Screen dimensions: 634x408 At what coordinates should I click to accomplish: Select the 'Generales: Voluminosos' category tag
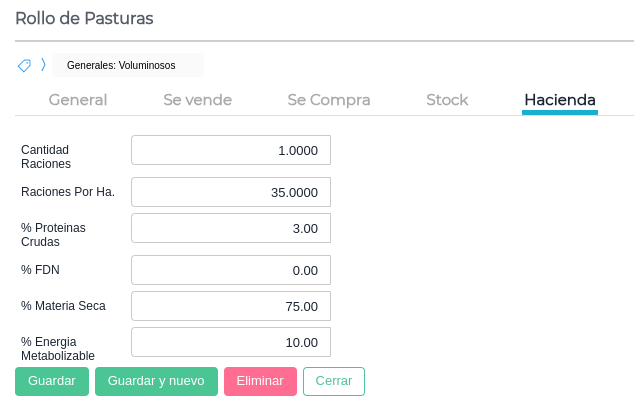coord(122,65)
